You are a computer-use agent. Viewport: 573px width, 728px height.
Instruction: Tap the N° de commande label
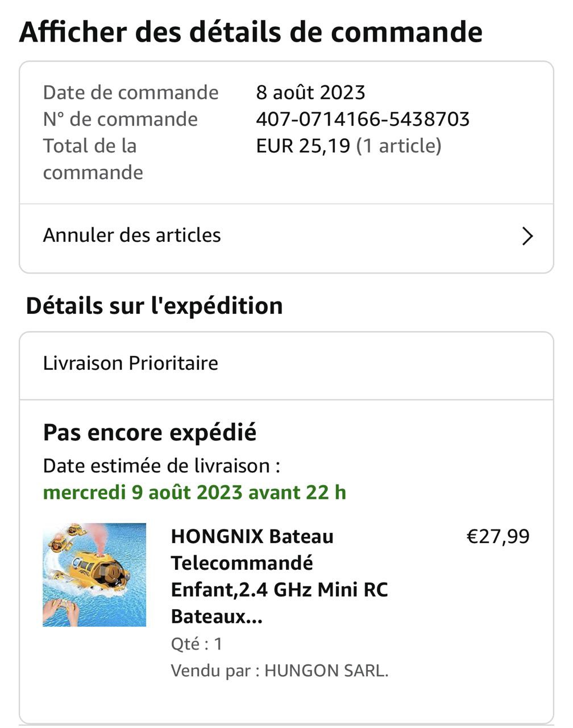(121, 119)
